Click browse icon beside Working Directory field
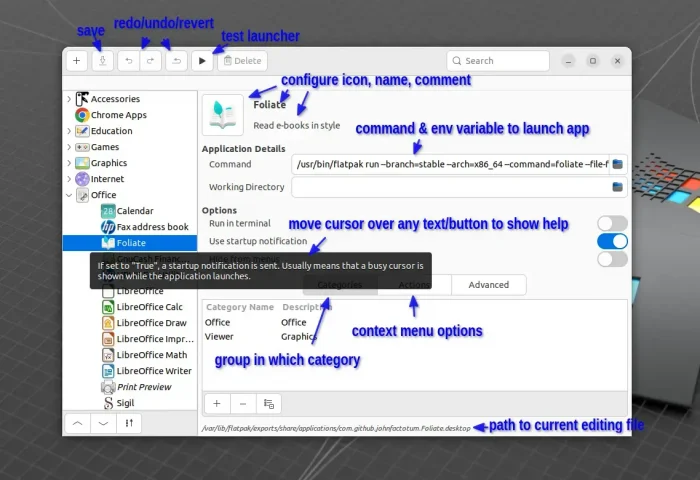This screenshot has height=480, width=700. coord(617,187)
